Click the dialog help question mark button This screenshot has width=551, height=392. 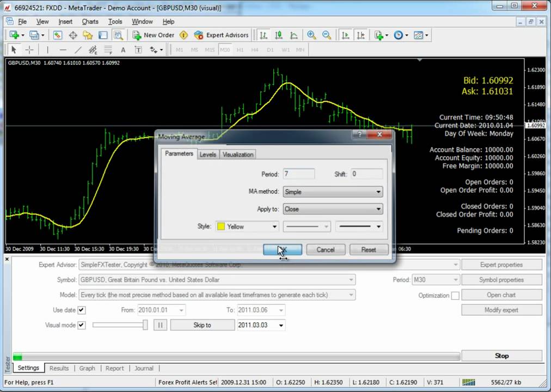[359, 134]
